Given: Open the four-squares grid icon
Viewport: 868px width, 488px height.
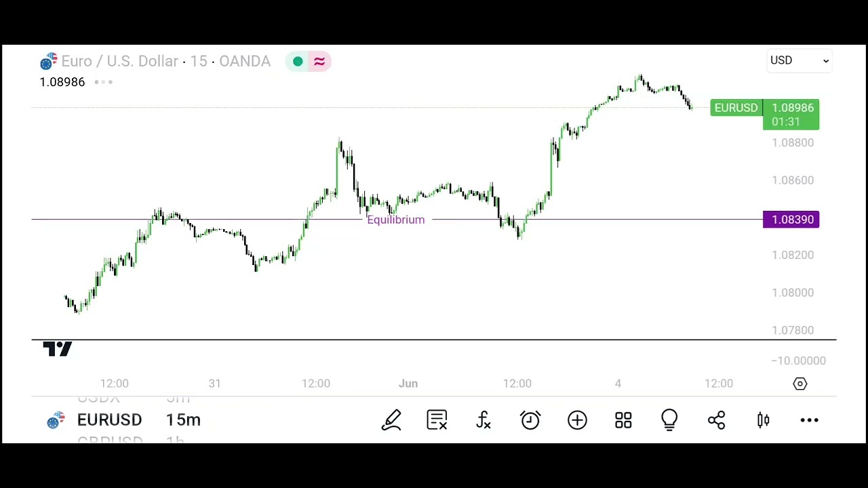Looking at the screenshot, I should (x=623, y=420).
